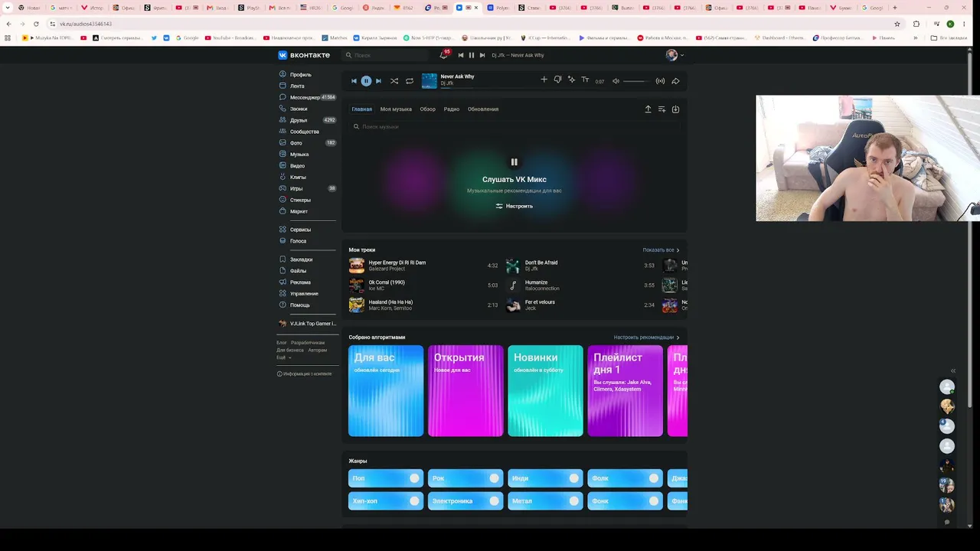980x551 pixels.
Task: Open the profile avatar dropdown menu
Action: click(675, 55)
